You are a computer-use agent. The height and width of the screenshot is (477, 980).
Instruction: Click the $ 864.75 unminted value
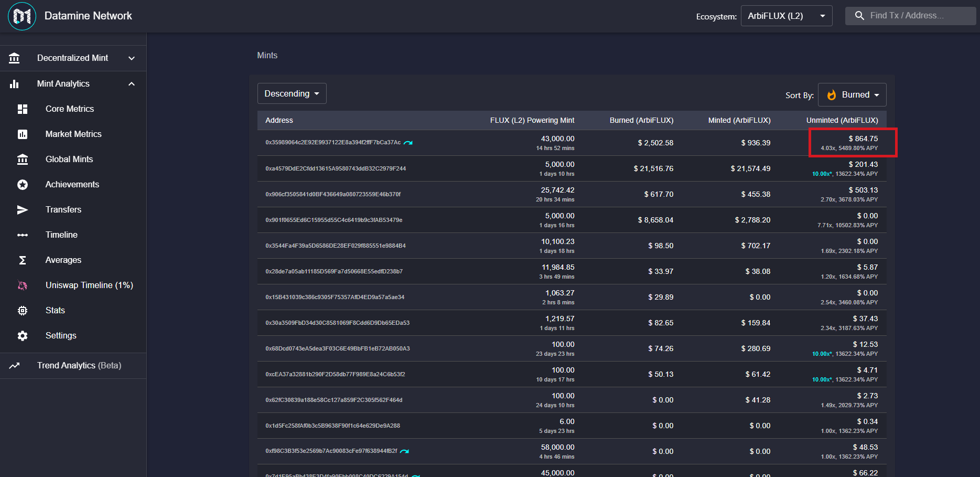[x=863, y=139]
